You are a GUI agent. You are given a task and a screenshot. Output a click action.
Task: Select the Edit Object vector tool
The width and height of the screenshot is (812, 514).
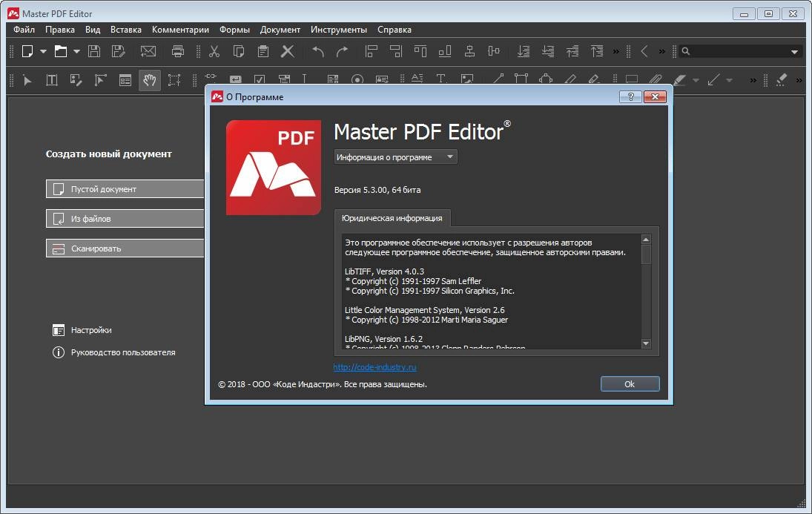[x=100, y=80]
